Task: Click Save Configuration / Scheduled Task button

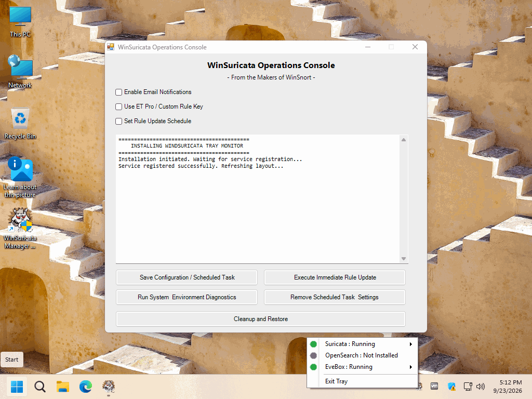Action: (187, 277)
